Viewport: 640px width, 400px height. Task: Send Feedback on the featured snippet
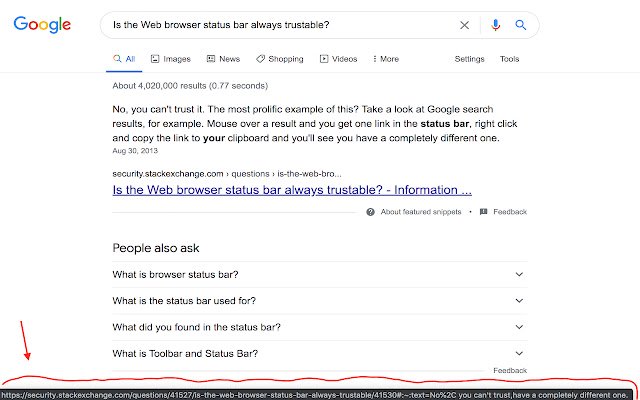click(510, 212)
